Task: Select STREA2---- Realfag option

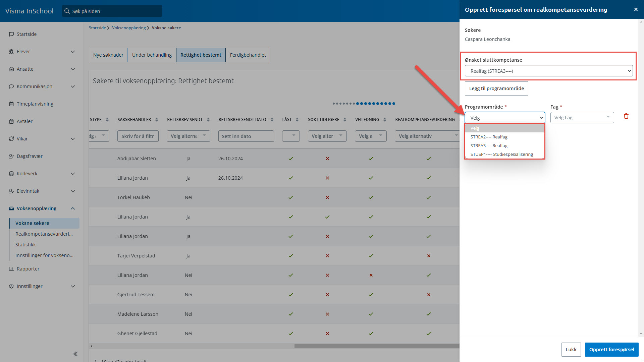Action: [505, 137]
